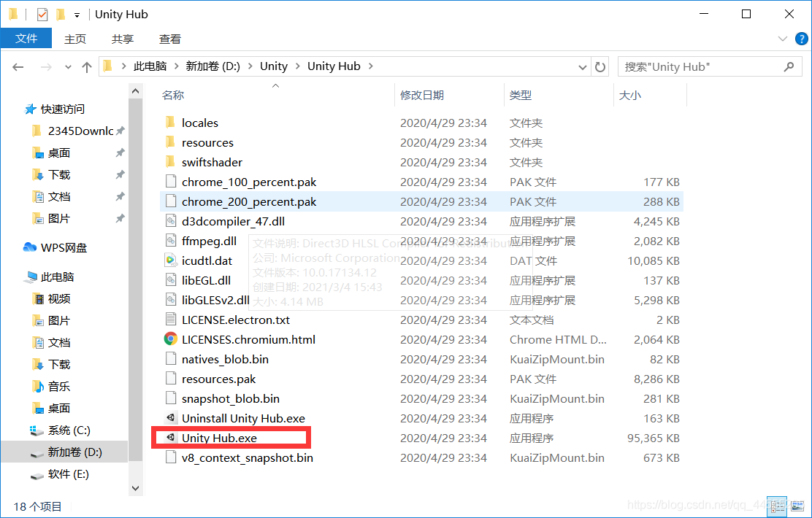The width and height of the screenshot is (812, 518).
Task: Open the locales folder icon
Action: 170,123
